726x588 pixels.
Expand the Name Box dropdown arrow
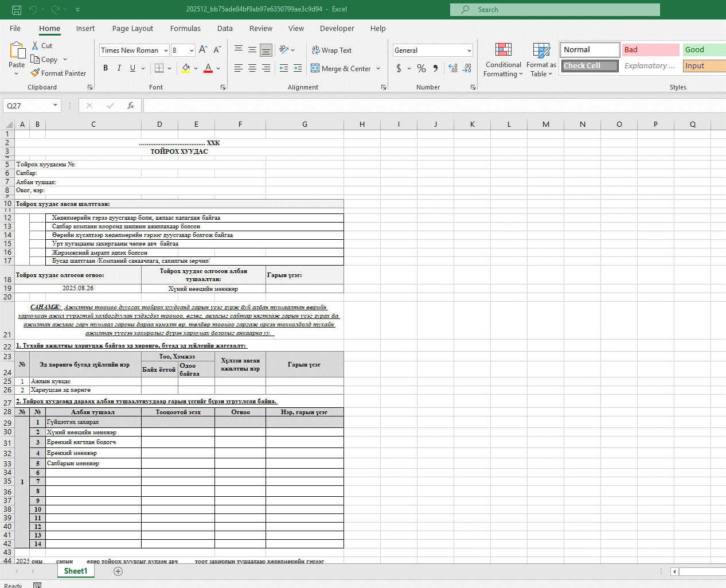click(x=56, y=106)
